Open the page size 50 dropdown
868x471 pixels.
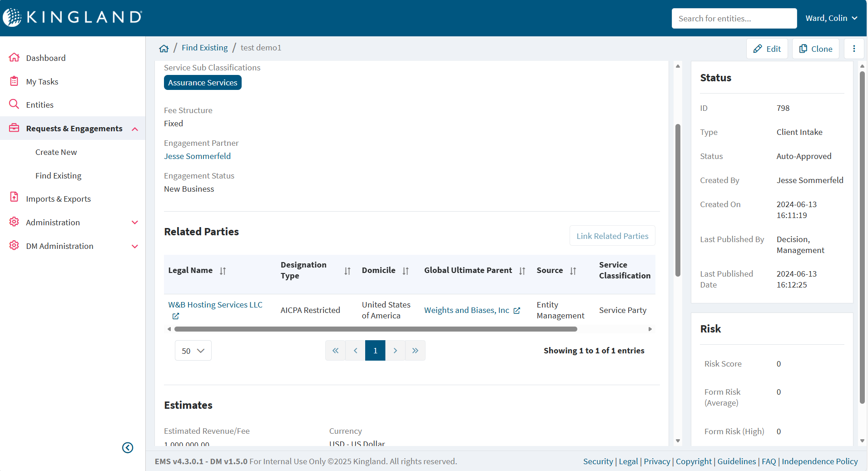tap(193, 351)
